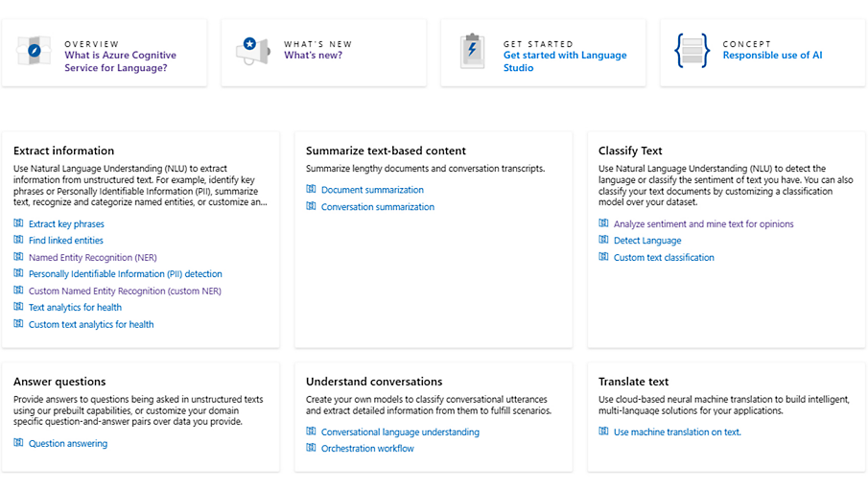Click book icon beside Orchestration workflow
Viewport: 868px width, 489px height.
pyautogui.click(x=311, y=448)
